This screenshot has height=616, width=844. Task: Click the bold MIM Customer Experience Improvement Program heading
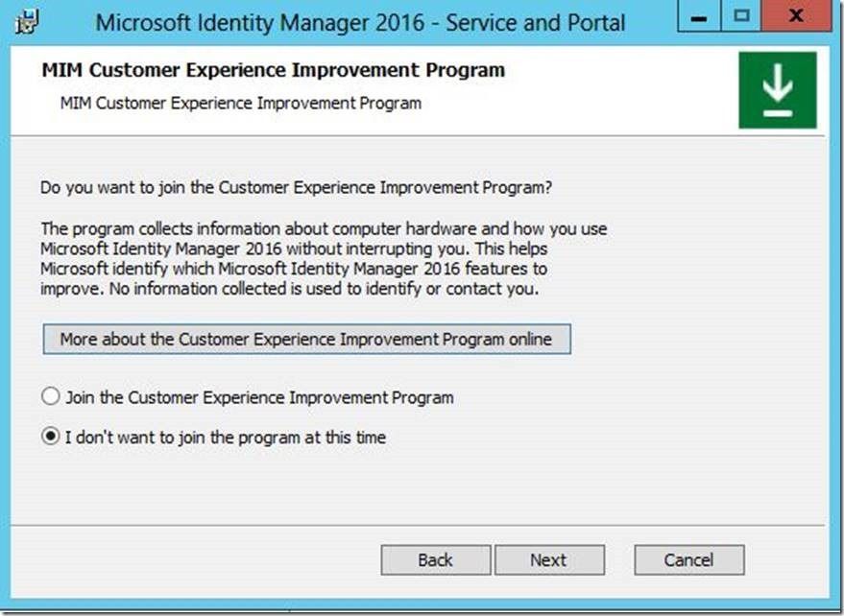pyautogui.click(x=274, y=70)
